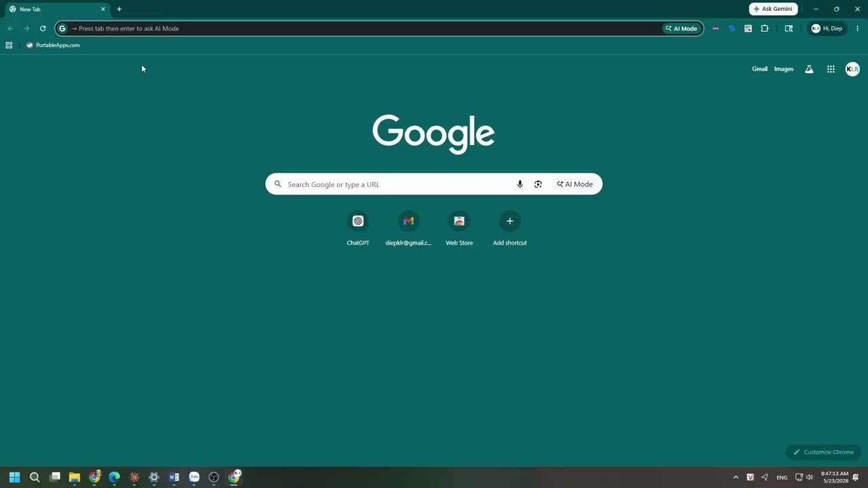868x488 pixels.
Task: Open AI Mode from the search box
Action: [x=574, y=184]
